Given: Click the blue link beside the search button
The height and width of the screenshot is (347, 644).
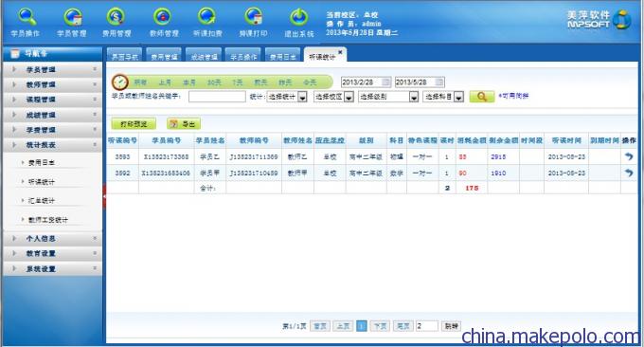Looking at the screenshot, I should (x=514, y=96).
